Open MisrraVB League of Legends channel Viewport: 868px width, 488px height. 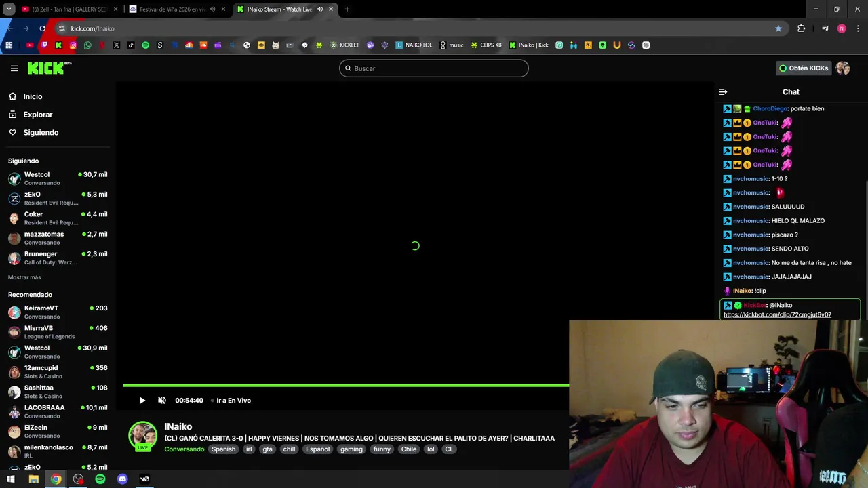coord(58,332)
